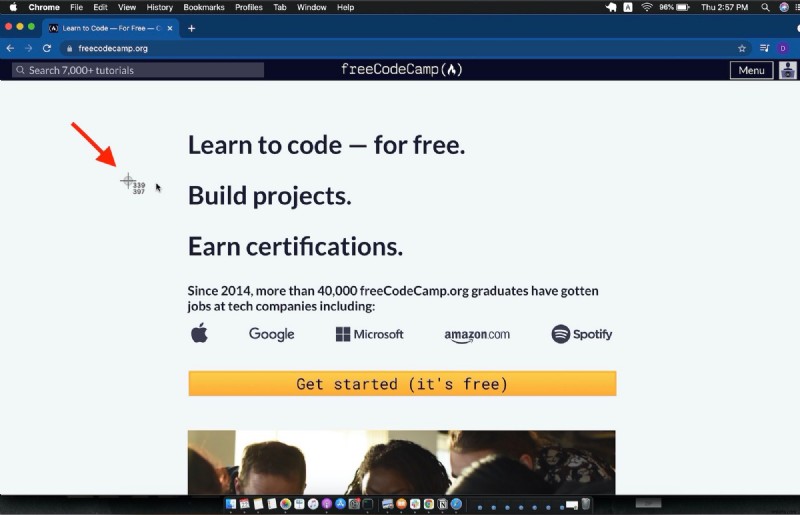Screen dimensions: 800x515
Task: Click the 'Learn to code — for free.' heading
Action: pos(327,145)
